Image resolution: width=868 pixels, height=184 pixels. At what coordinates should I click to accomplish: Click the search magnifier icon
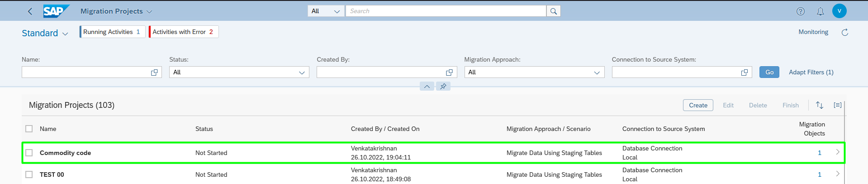554,11
